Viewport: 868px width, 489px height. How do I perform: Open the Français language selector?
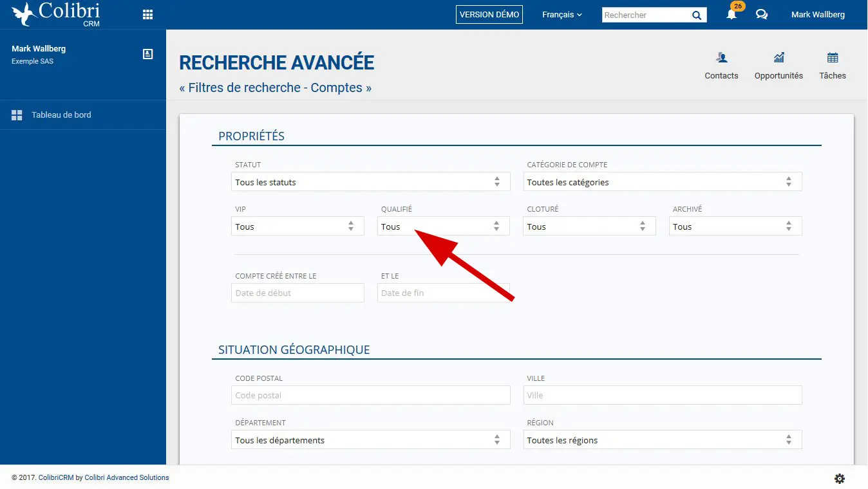(562, 15)
